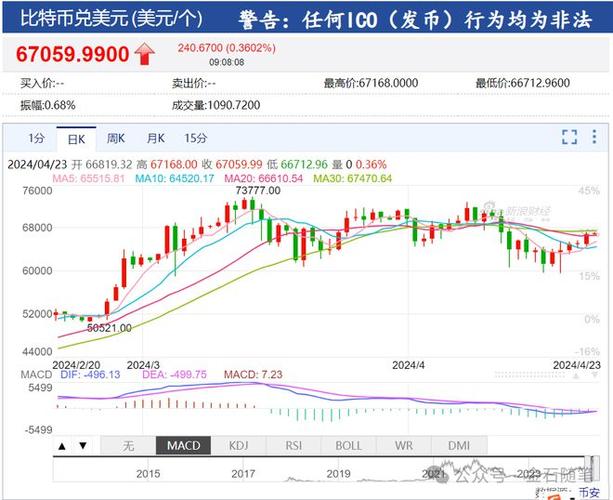Click 2015 on the history timeline
Viewport: 613px width, 500px height.
(148, 474)
